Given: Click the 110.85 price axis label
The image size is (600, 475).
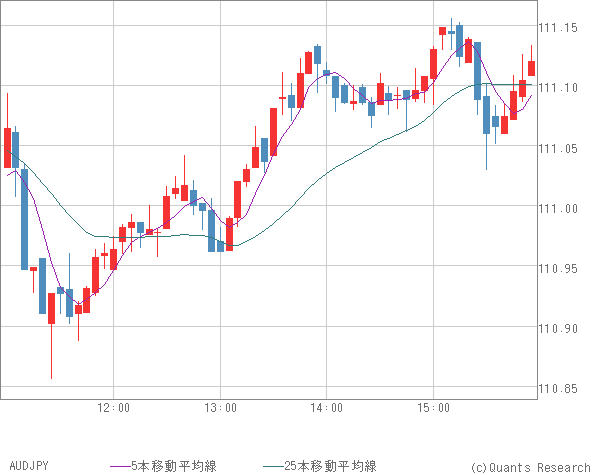Looking at the screenshot, I should (x=558, y=389).
